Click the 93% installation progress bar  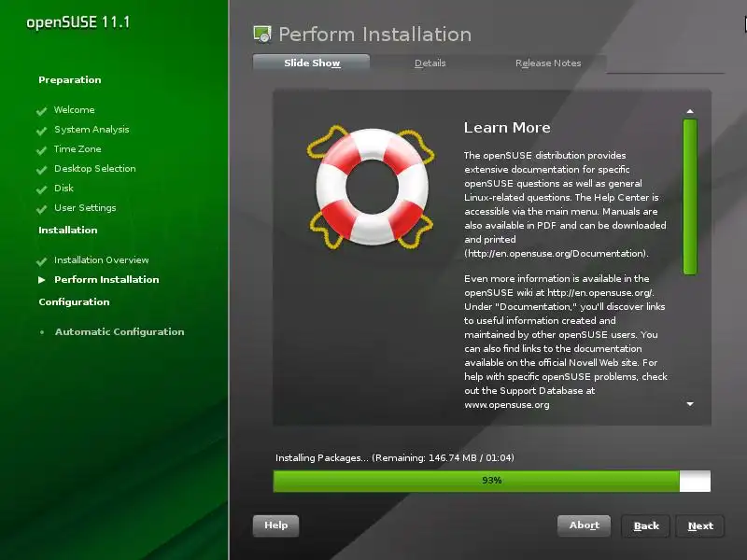pyautogui.click(x=492, y=481)
